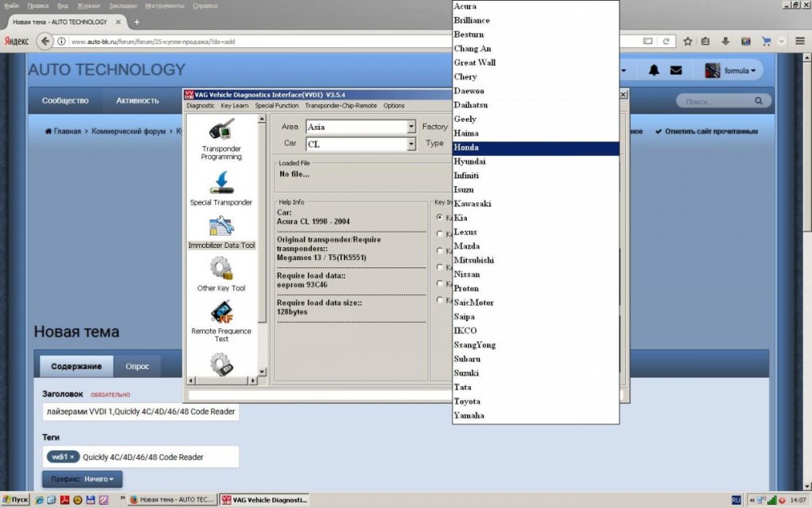
Task: Bookmark the page with the star icon
Action: 688,41
